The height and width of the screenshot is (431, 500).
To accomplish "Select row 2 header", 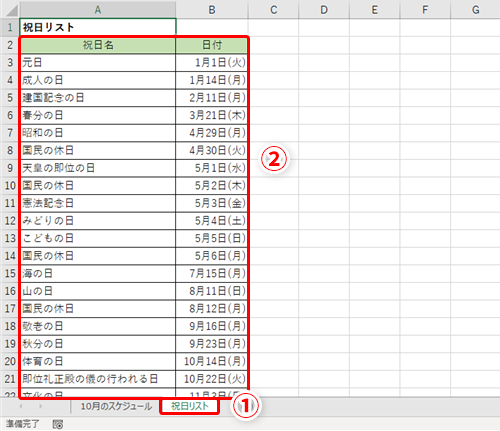I will 10,45.
